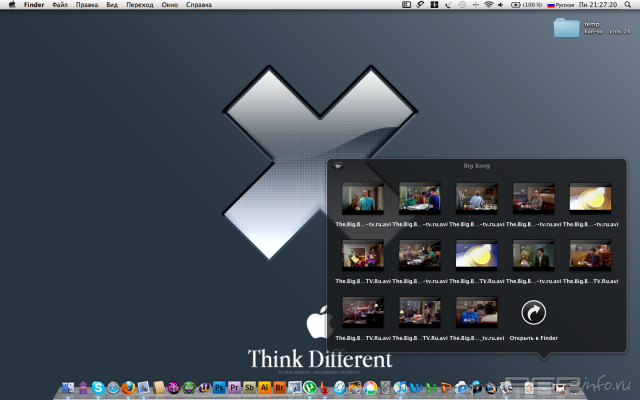Image resolution: width=640 pixels, height=400 pixels.
Task: Open the temp folder on desktop
Action: tap(567, 28)
